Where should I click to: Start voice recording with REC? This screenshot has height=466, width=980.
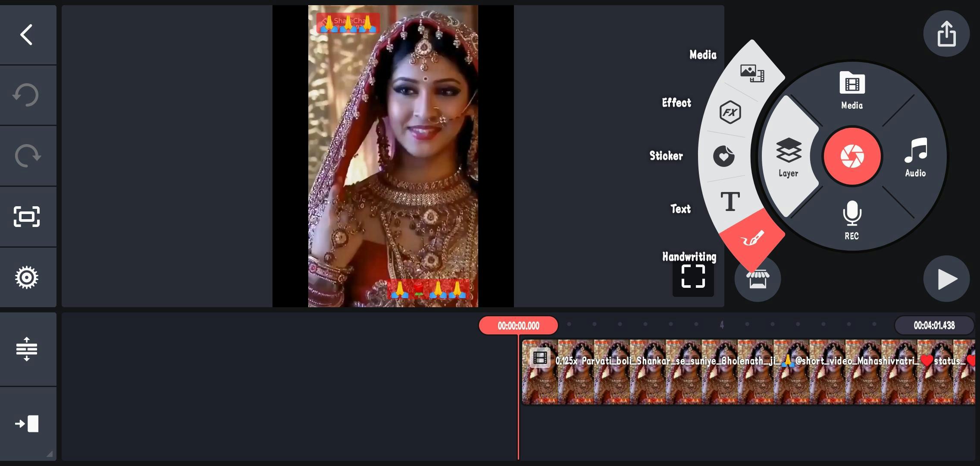(852, 220)
